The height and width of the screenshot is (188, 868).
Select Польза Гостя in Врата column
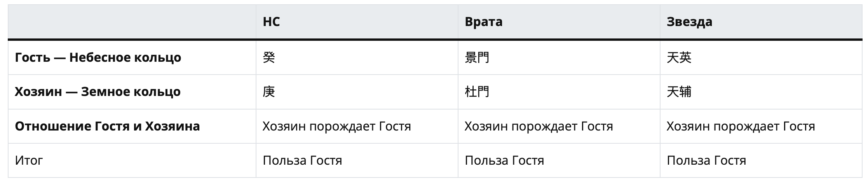(x=504, y=160)
